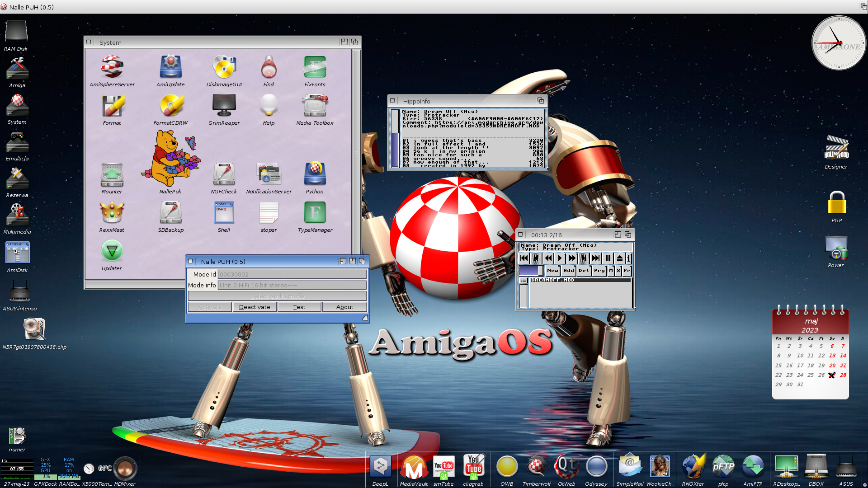
Task: Click Del in HippoPlayer playlist controls
Action: (x=584, y=270)
